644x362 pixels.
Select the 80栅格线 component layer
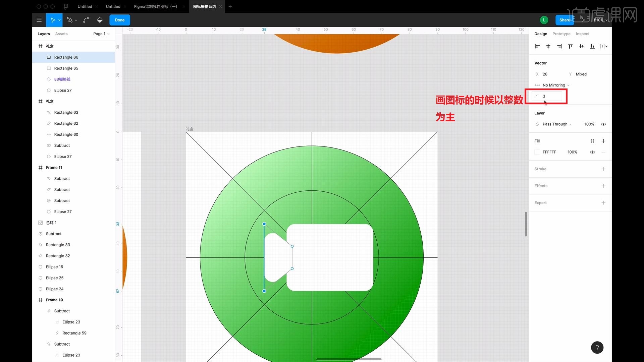(74, 79)
